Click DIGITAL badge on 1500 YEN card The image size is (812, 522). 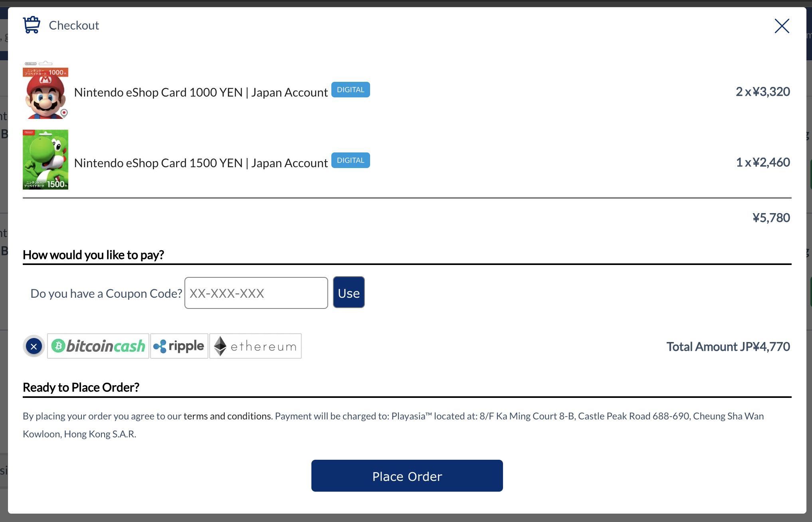pyautogui.click(x=351, y=160)
